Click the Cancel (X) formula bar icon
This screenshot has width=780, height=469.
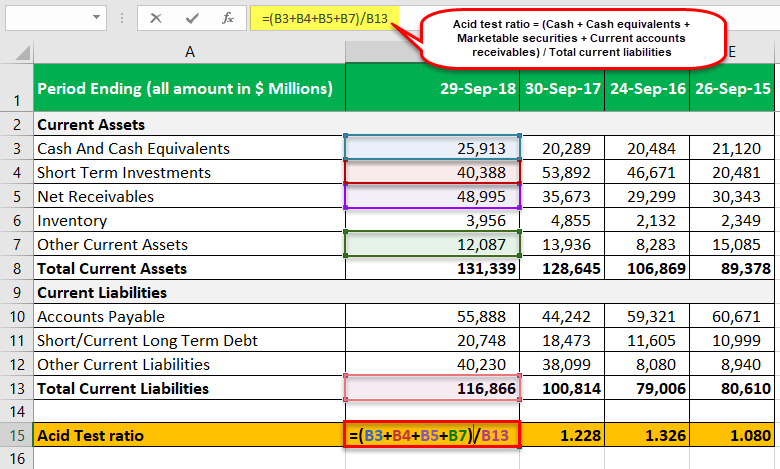[x=156, y=18]
